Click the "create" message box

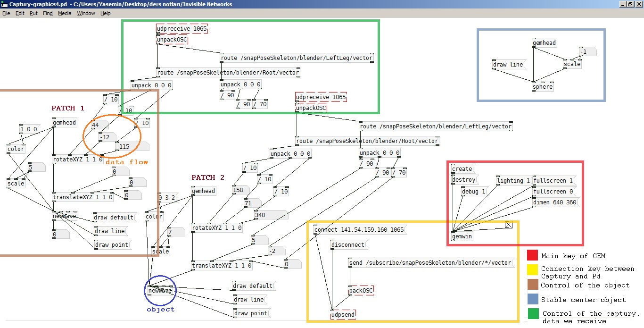pyautogui.click(x=462, y=169)
